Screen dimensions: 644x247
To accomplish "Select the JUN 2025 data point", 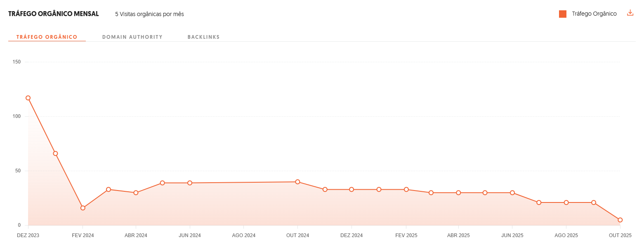I will tap(512, 193).
